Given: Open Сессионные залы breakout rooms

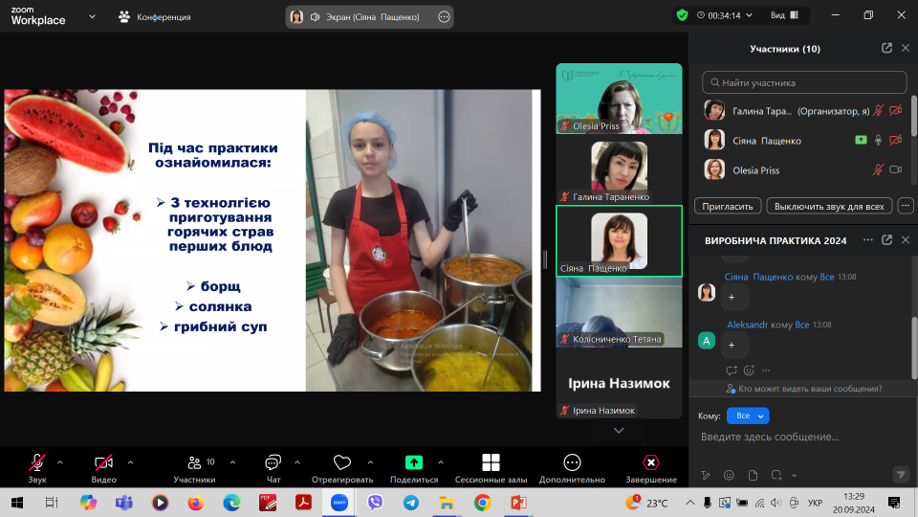Looking at the screenshot, I should coord(490,462).
